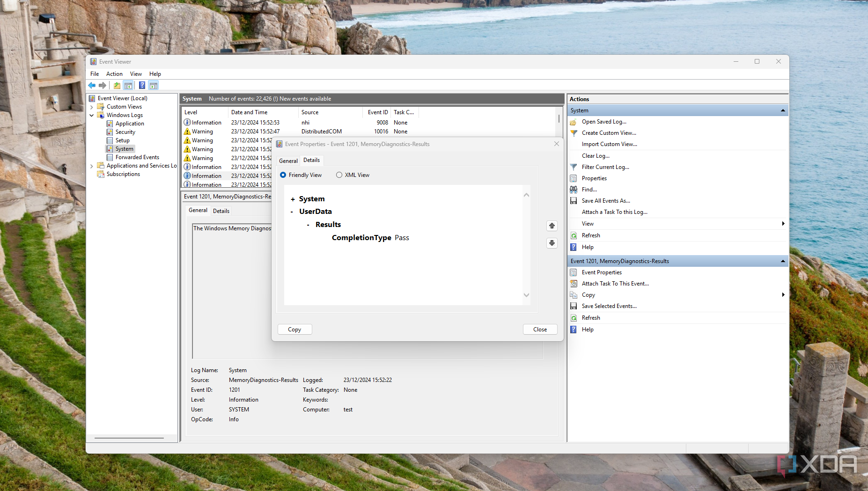
Task: Click the Refresh icon in System actions
Action: pos(574,235)
